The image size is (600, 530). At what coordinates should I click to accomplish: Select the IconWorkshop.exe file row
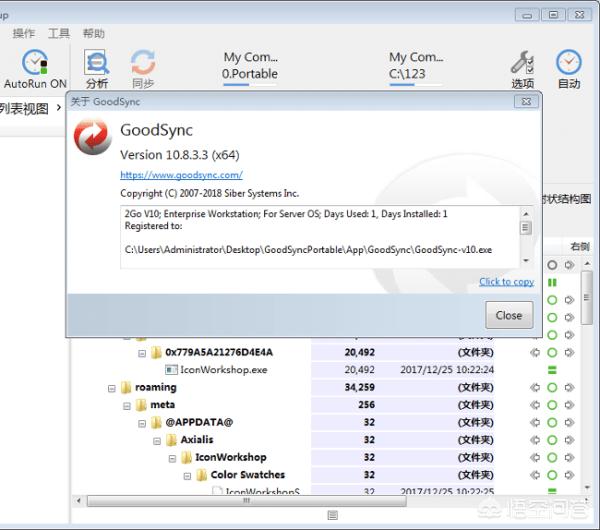282,370
